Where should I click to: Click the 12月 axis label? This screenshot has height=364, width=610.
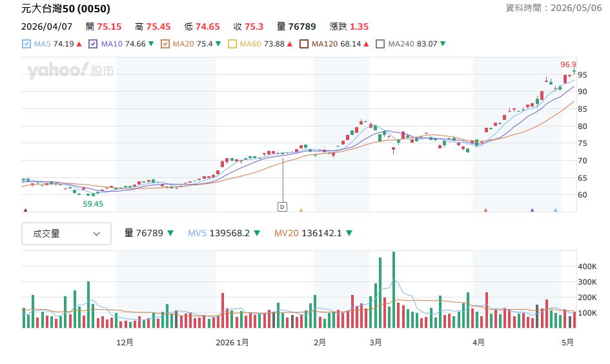tap(125, 343)
